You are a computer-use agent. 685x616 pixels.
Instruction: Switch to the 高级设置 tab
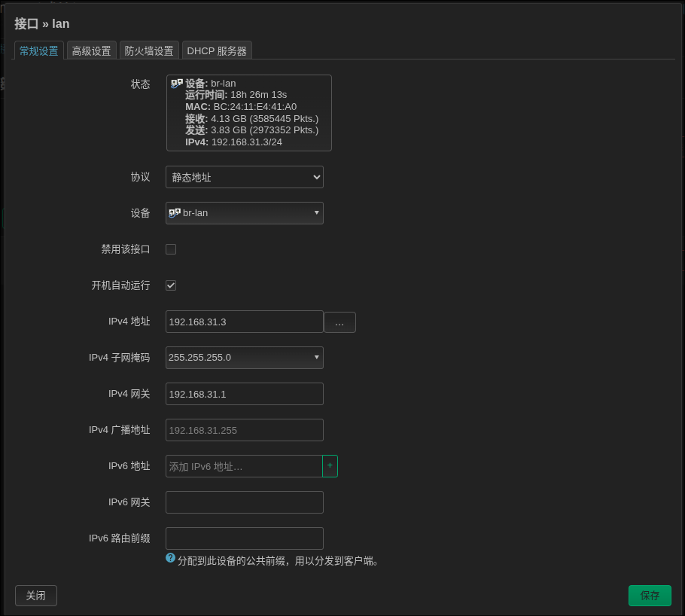click(92, 50)
